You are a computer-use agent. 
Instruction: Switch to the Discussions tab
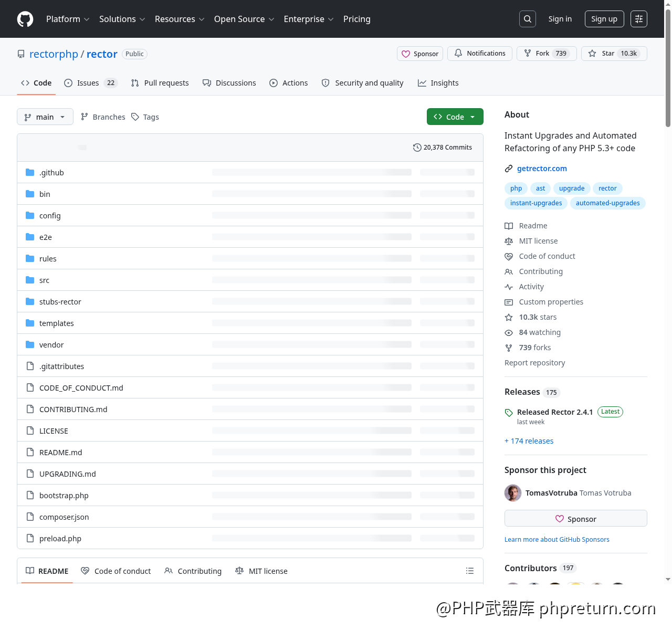[229, 83]
